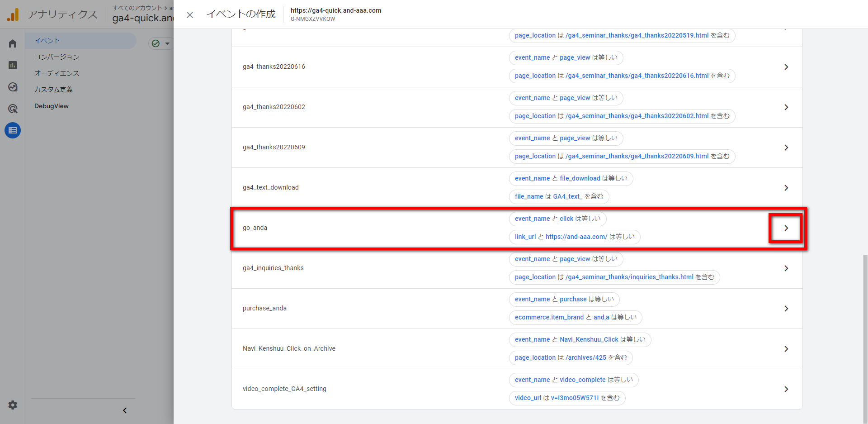Select the Configure list icon in sidebar
This screenshot has width=868, height=424.
coord(13,130)
